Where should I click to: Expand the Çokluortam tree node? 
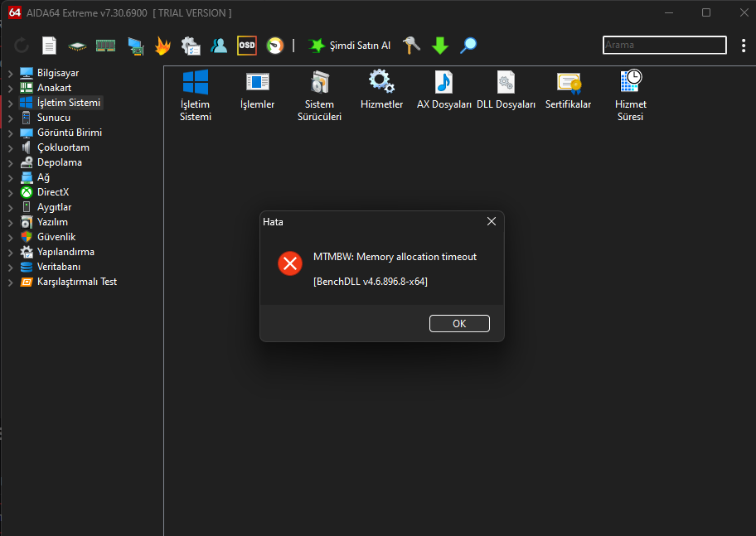click(11, 148)
